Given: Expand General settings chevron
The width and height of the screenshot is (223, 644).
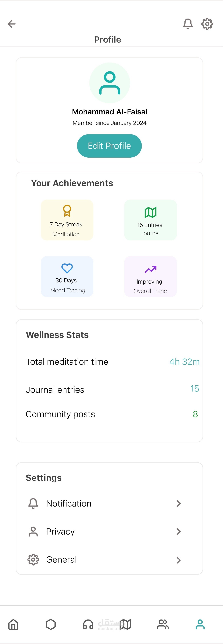Looking at the screenshot, I should click(178, 560).
